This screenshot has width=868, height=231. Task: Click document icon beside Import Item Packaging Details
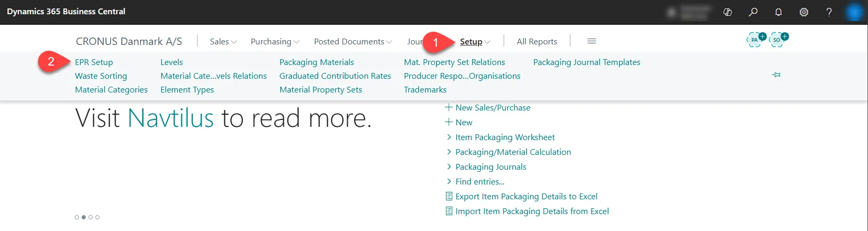[449, 211]
